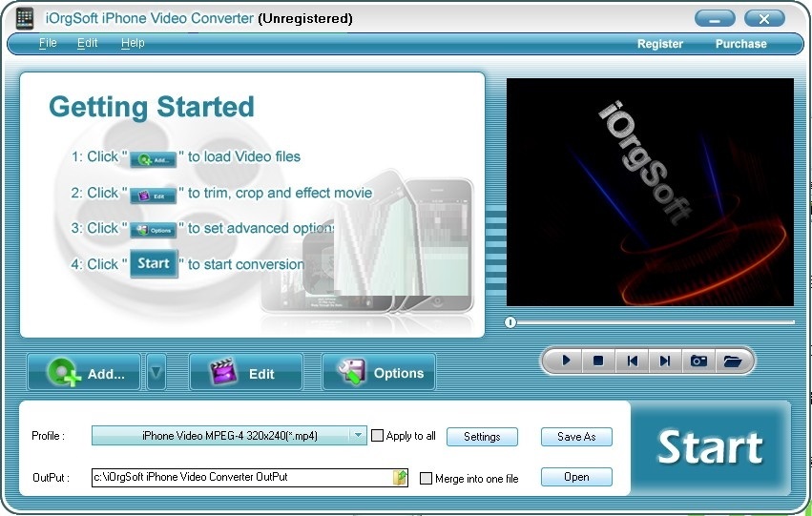The width and height of the screenshot is (812, 516).
Task: Open the Edit movie tool
Action: pos(246,372)
